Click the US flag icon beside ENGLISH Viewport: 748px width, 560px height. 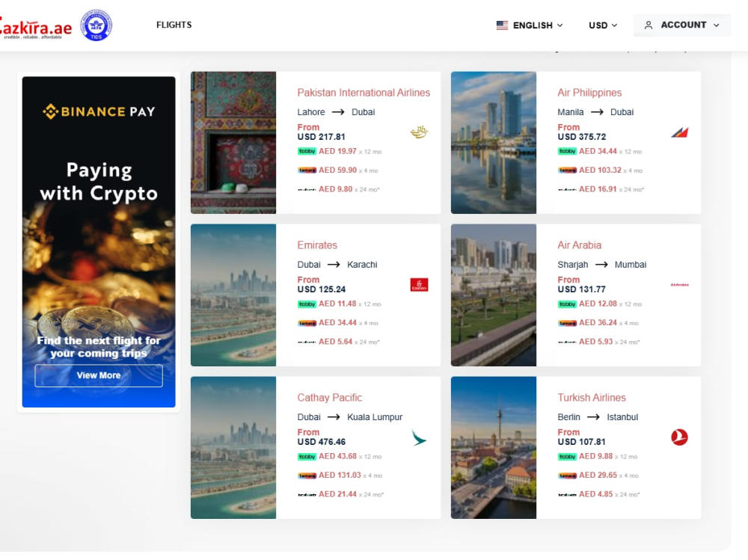[502, 25]
